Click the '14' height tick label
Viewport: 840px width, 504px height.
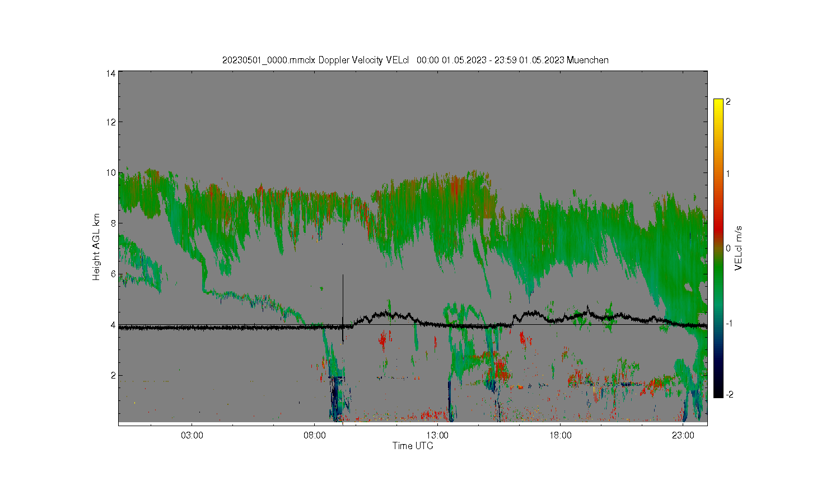pos(111,73)
